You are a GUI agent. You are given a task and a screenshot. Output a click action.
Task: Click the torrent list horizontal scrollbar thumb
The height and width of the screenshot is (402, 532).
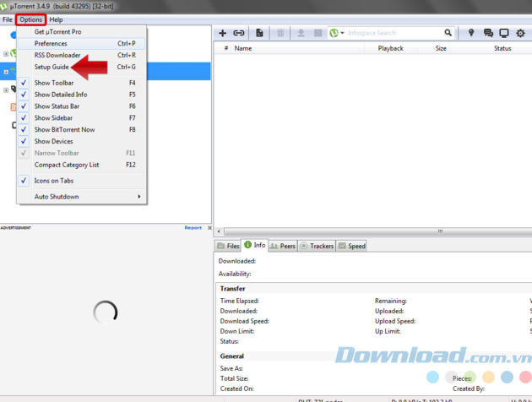coord(377,231)
